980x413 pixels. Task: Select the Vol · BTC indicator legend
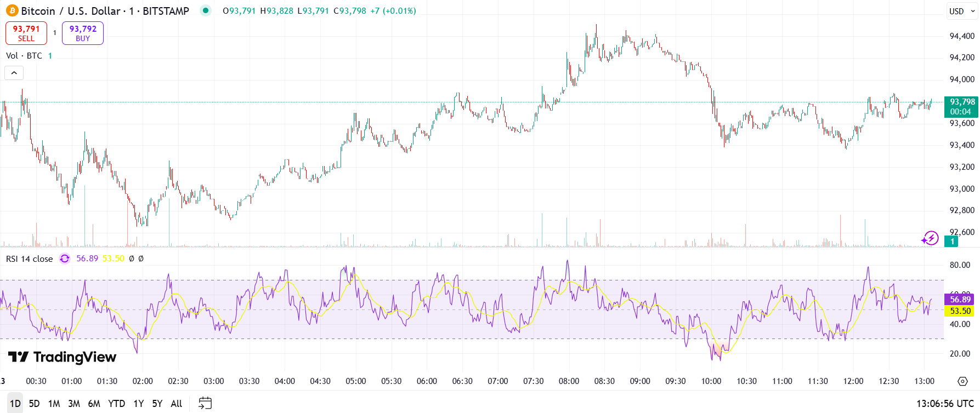pos(24,56)
